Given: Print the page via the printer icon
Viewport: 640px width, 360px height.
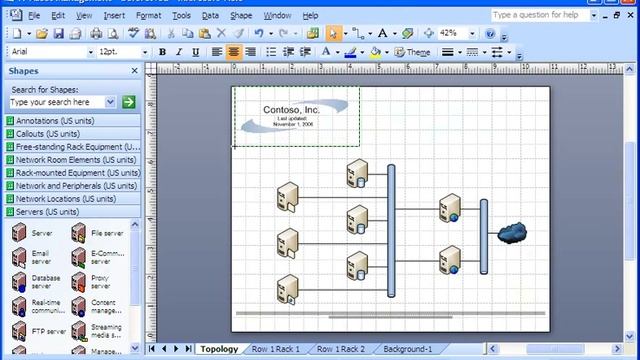Looking at the screenshot, I should pos(96,33).
